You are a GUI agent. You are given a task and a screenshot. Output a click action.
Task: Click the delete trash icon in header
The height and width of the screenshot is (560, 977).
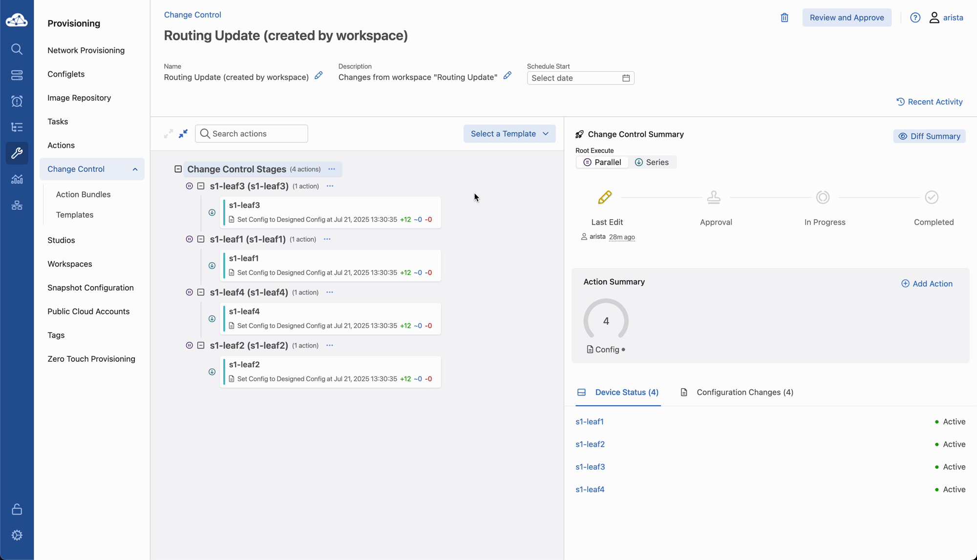click(x=785, y=18)
